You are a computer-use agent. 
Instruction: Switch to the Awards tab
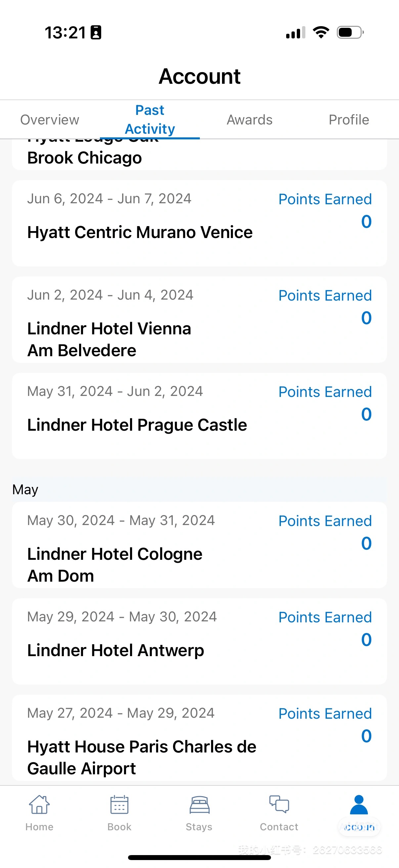[x=249, y=120]
